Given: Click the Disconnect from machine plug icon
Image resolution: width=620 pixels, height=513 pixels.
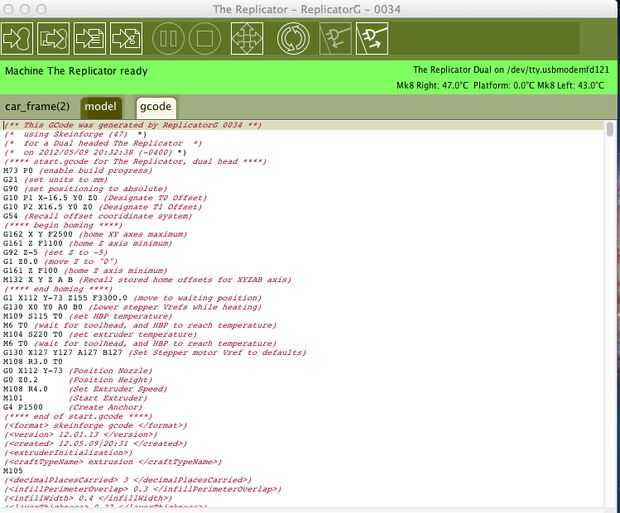Looking at the screenshot, I should click(372, 38).
